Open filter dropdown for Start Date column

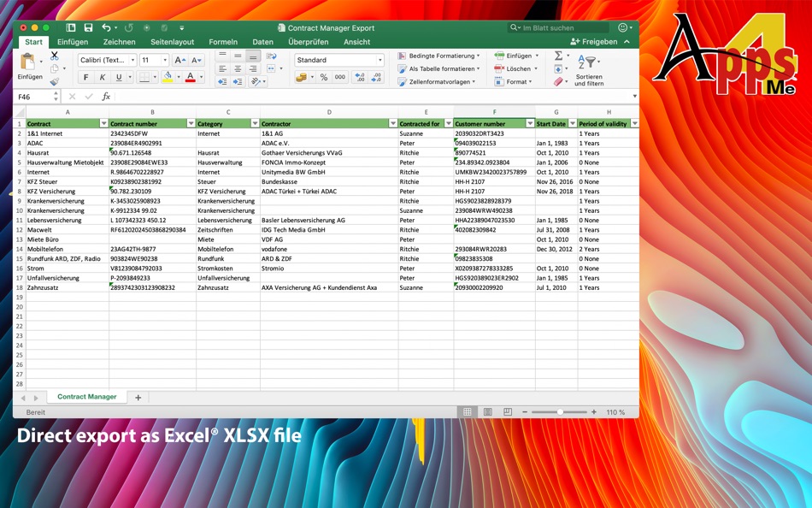(x=573, y=123)
